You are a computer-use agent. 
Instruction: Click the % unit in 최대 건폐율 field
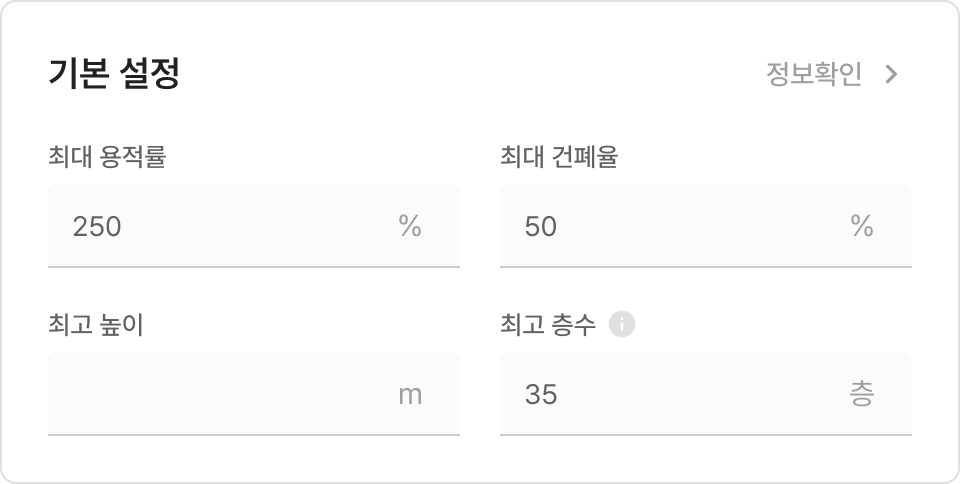point(862,227)
